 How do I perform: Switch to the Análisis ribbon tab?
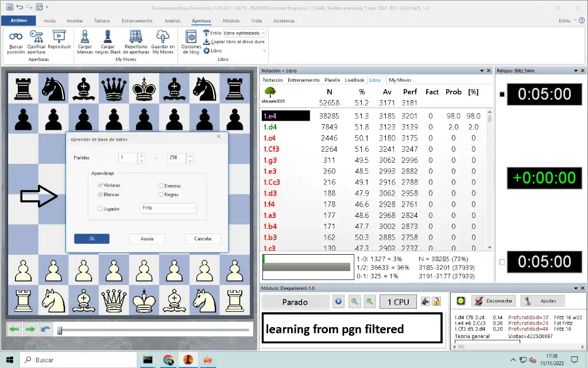tap(172, 20)
